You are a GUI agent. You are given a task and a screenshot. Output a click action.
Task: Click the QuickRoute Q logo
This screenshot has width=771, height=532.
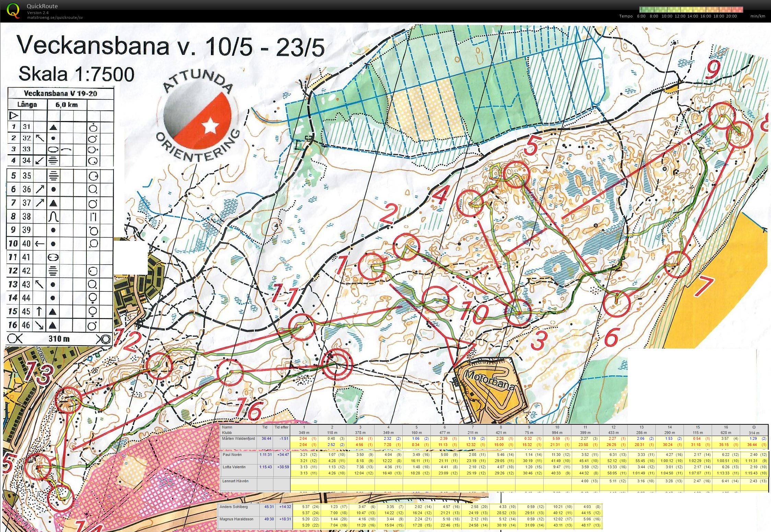(x=13, y=10)
